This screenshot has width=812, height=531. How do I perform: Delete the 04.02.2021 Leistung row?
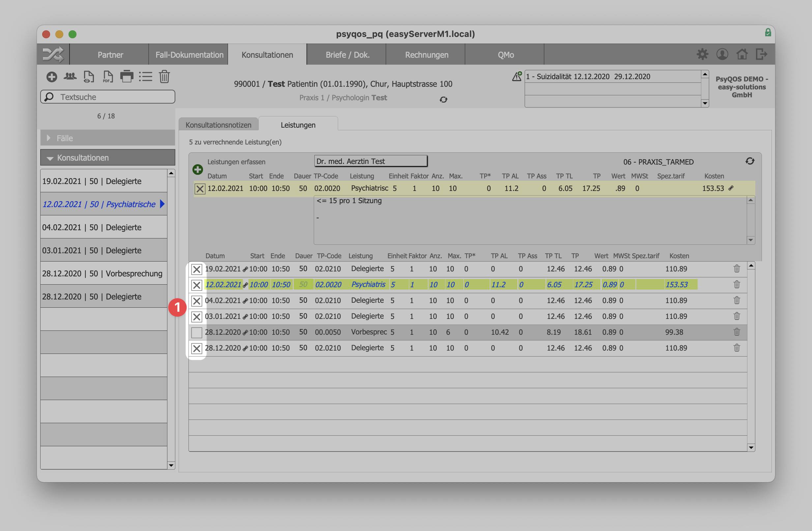point(737,300)
